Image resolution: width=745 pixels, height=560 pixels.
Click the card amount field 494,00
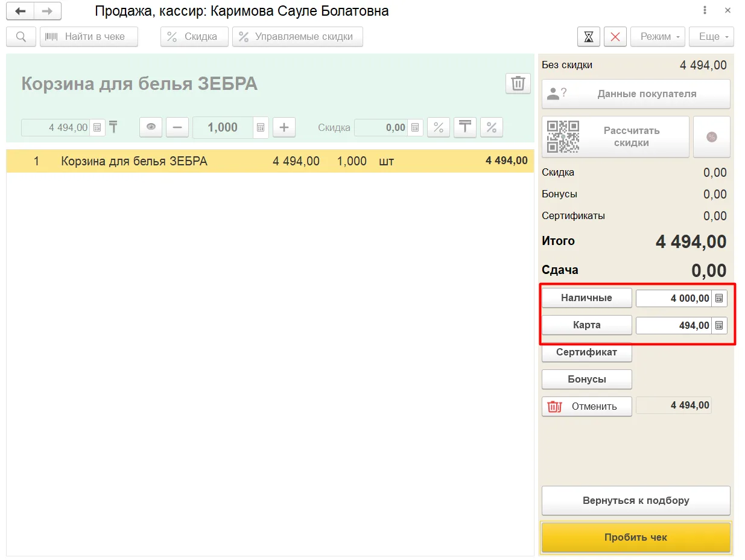[674, 326]
